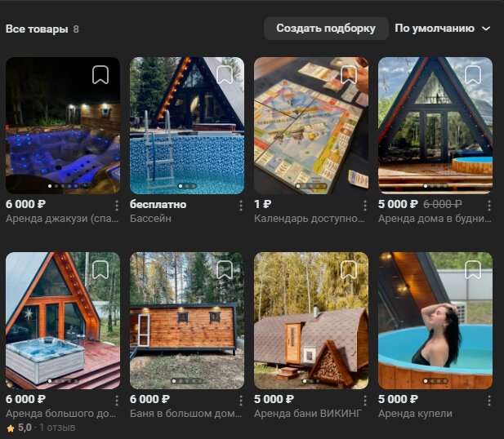
Task: Bookmark the Бассейн pool item
Action: point(225,74)
